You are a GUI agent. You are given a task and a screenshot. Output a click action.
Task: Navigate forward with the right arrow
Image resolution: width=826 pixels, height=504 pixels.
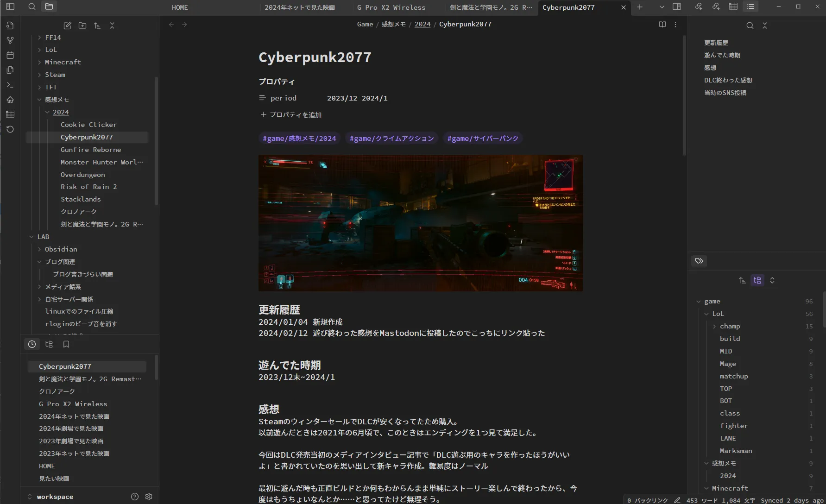[184, 25]
